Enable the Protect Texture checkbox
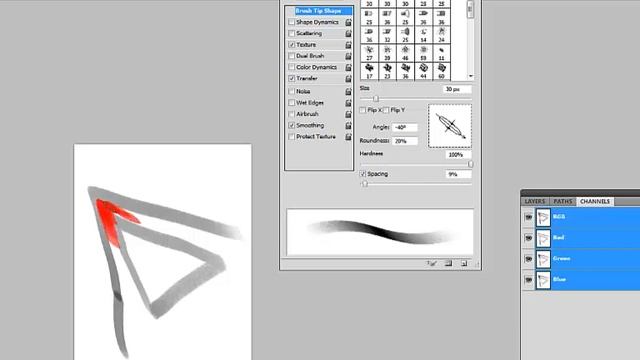The image size is (640, 360). coord(291,137)
